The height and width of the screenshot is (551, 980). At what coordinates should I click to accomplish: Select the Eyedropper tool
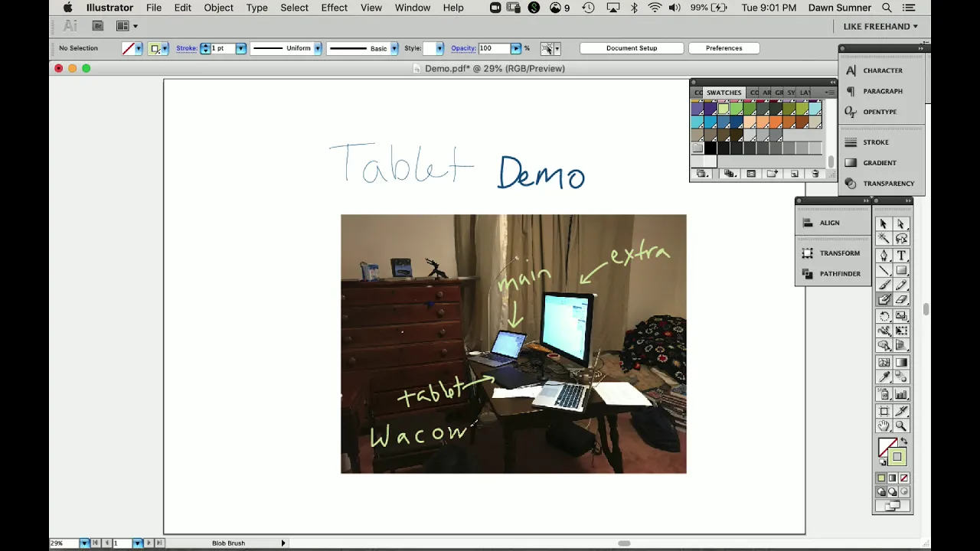click(x=883, y=377)
